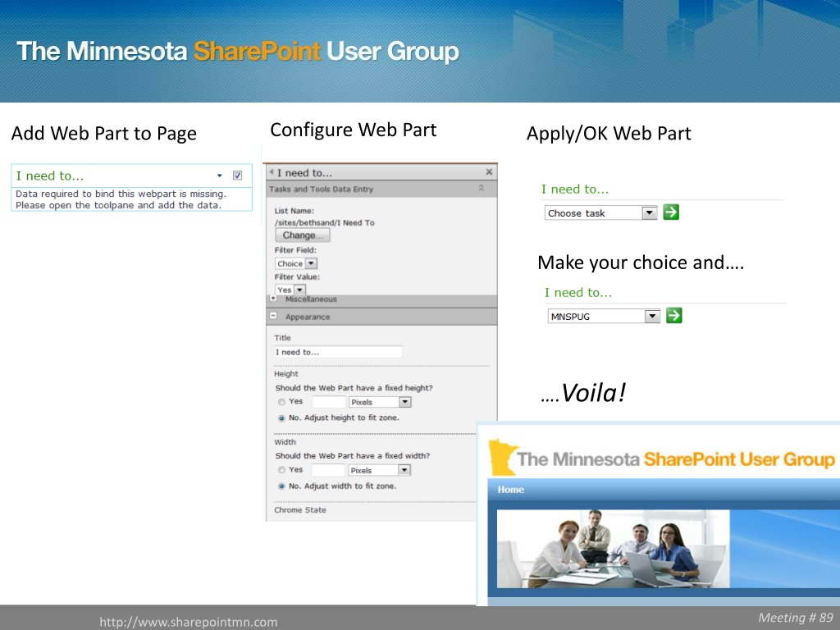Image resolution: width=840 pixels, height=630 pixels.
Task: Click the back arrow in the tool pane title
Action: click(272, 172)
